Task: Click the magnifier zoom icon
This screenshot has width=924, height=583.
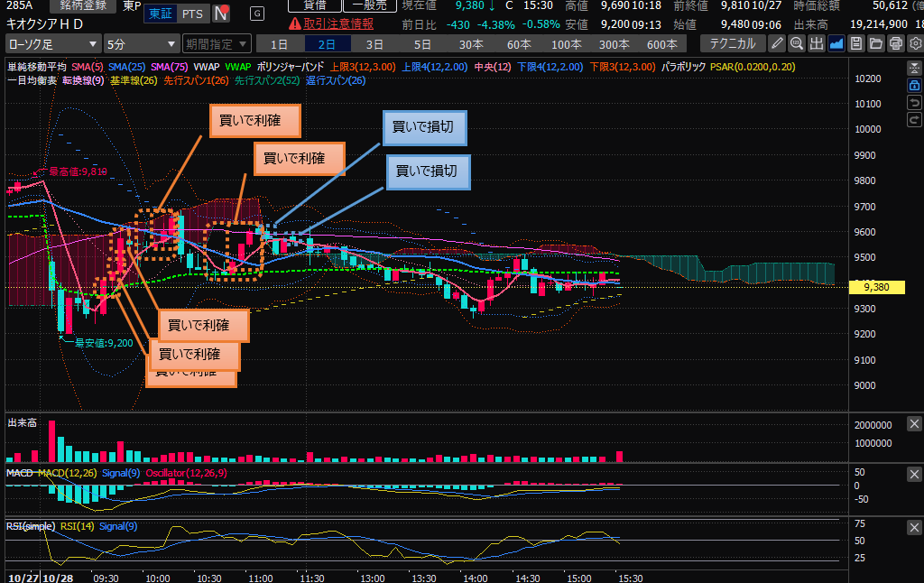Action: tap(797, 43)
